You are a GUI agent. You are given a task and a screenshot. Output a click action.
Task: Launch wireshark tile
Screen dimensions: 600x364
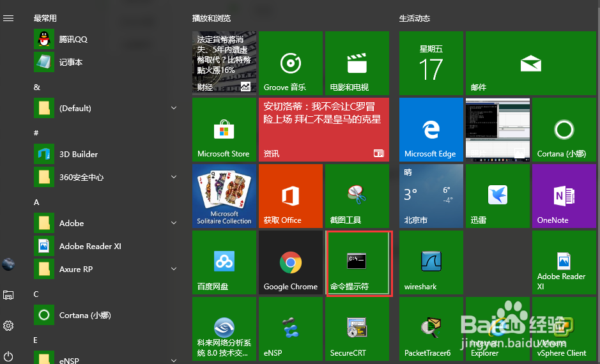point(431,262)
